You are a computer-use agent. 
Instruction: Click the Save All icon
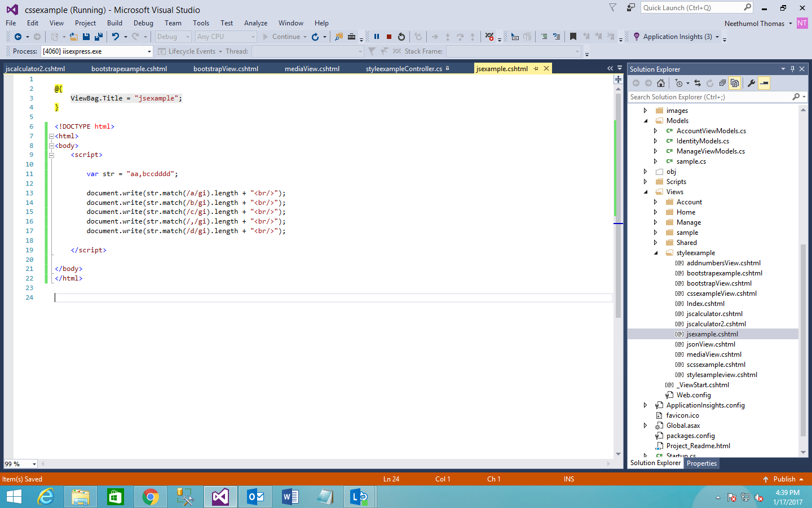click(99, 37)
